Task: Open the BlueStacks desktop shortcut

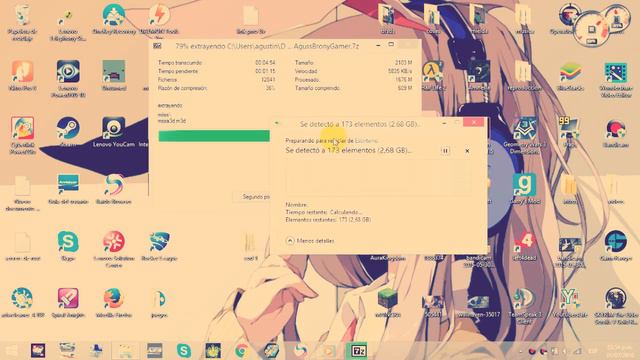Action: pyautogui.click(x=570, y=76)
